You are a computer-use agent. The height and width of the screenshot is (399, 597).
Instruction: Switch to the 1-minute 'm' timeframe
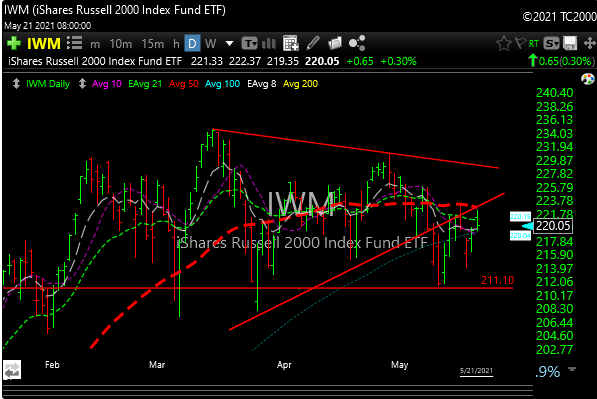pyautogui.click(x=95, y=45)
